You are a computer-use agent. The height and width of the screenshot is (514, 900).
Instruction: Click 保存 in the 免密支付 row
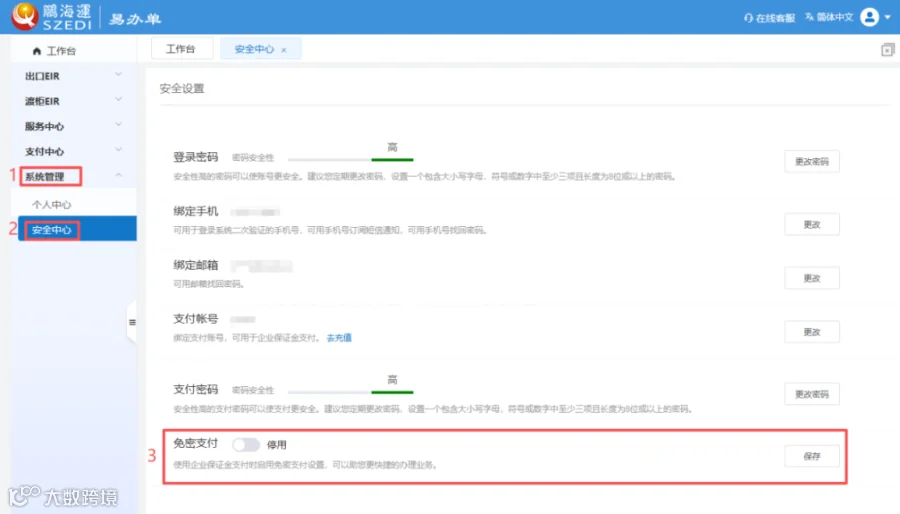pos(812,456)
